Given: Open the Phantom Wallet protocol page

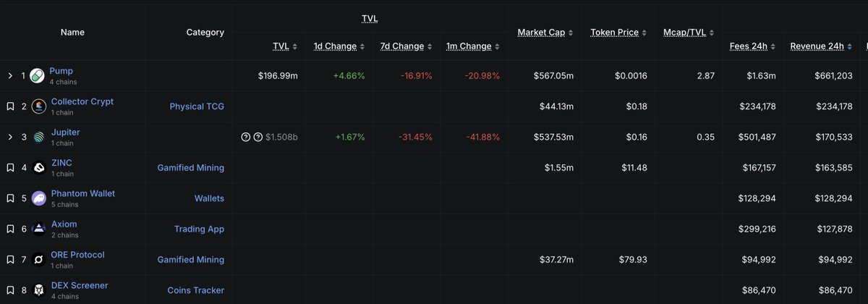Looking at the screenshot, I should 83,193.
